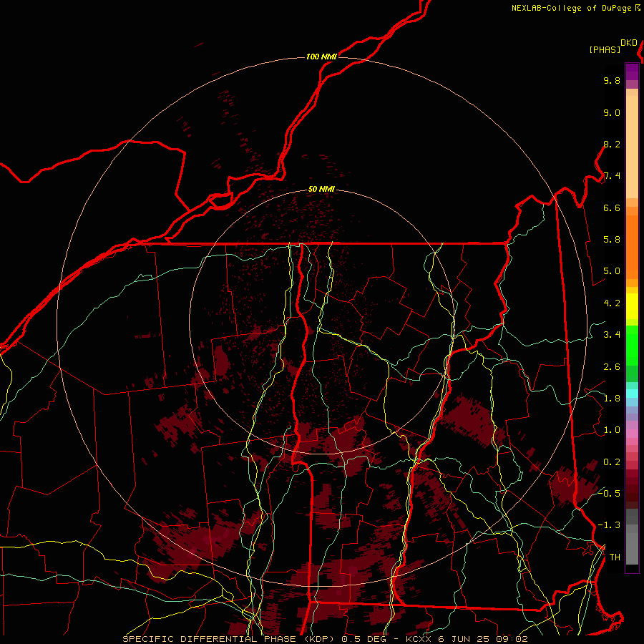644x644 pixels.
Task: Click the [PHAS] units label
Action: (x=605, y=49)
